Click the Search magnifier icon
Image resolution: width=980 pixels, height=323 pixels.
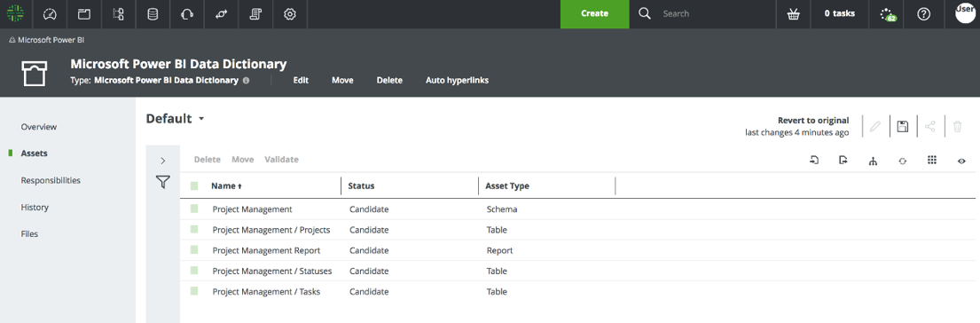(645, 13)
